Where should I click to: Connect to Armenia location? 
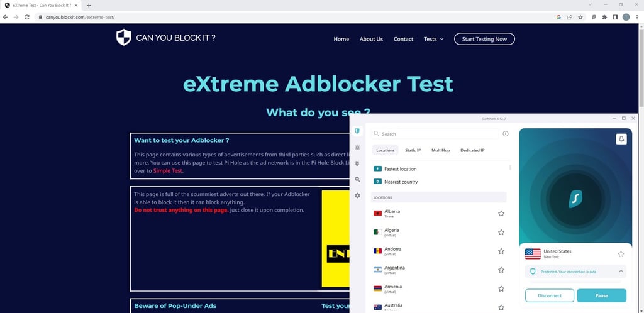pyautogui.click(x=440, y=288)
